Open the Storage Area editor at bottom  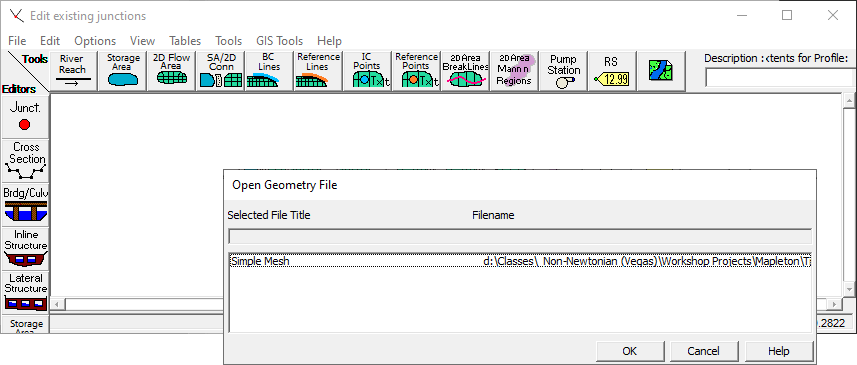point(25,325)
